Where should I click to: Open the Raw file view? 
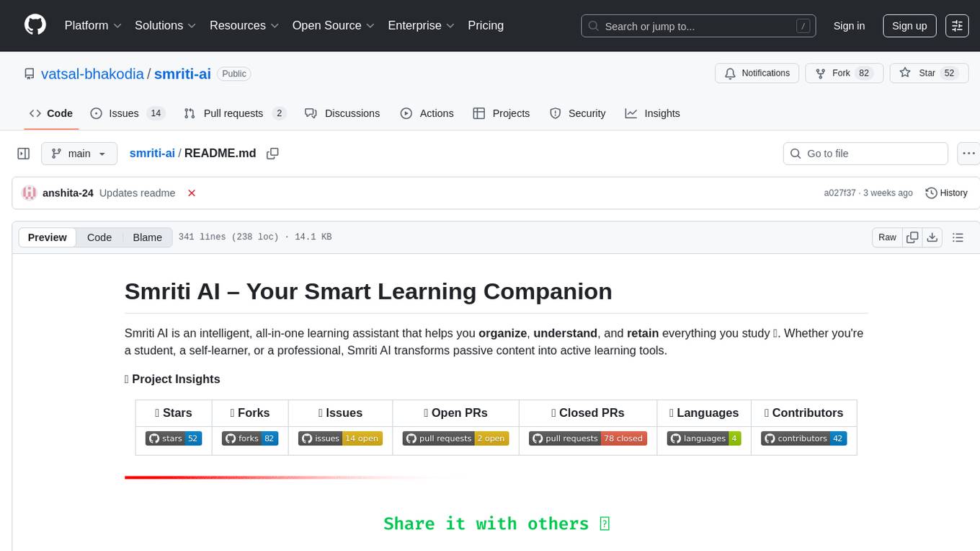pos(887,237)
